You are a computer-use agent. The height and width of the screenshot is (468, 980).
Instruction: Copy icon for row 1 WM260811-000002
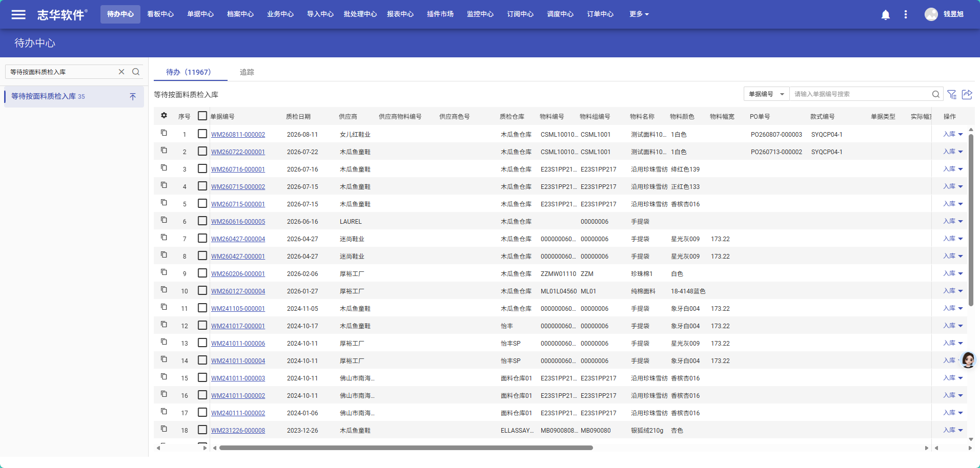coord(164,133)
